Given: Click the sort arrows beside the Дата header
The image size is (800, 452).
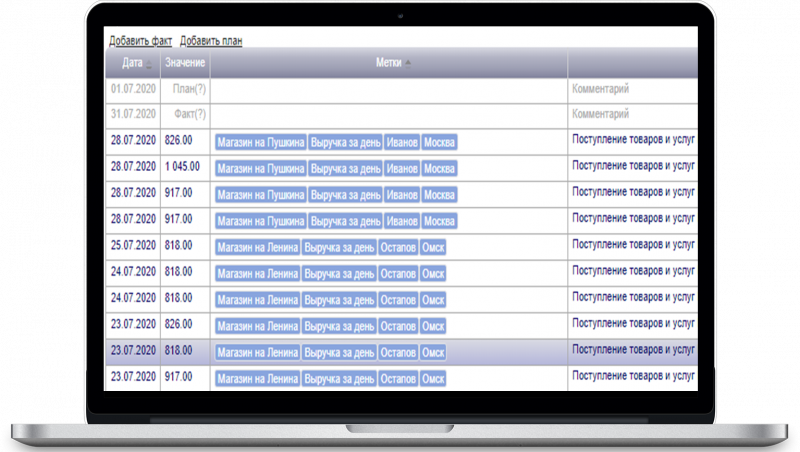Looking at the screenshot, I should (x=149, y=64).
